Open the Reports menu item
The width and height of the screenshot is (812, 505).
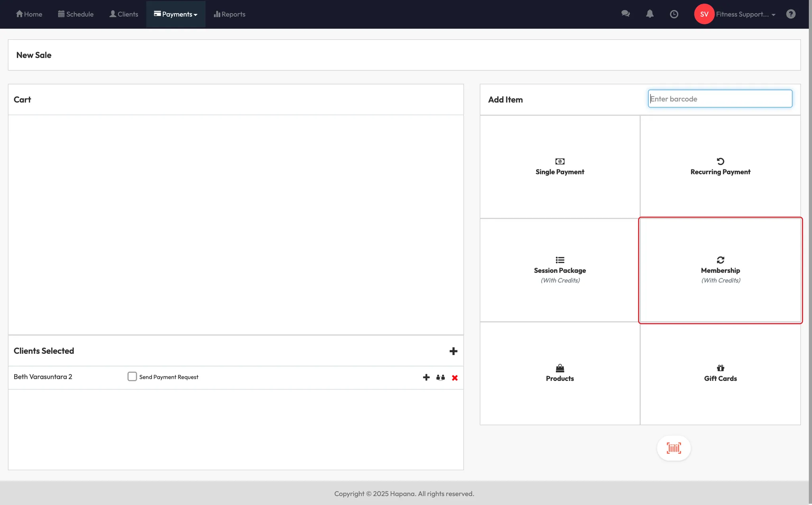pyautogui.click(x=230, y=14)
